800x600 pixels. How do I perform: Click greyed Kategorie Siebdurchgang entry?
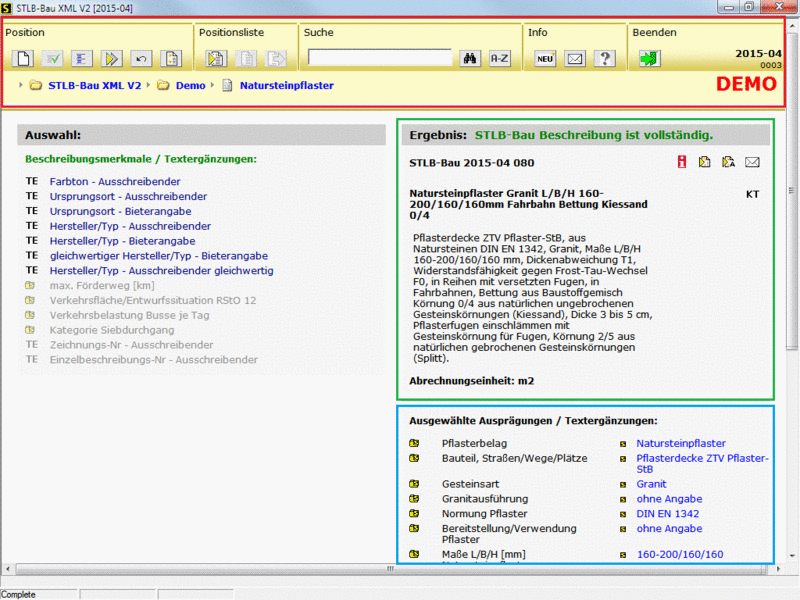(112, 330)
